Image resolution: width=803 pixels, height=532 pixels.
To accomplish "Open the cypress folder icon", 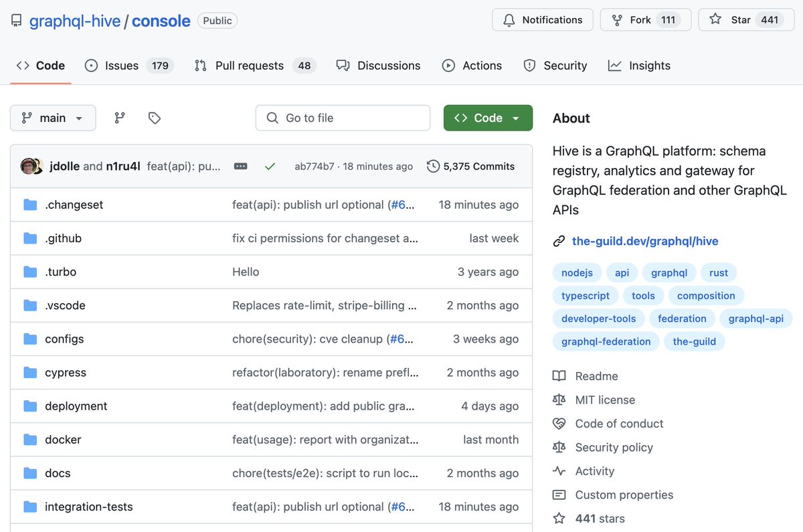I will point(30,372).
